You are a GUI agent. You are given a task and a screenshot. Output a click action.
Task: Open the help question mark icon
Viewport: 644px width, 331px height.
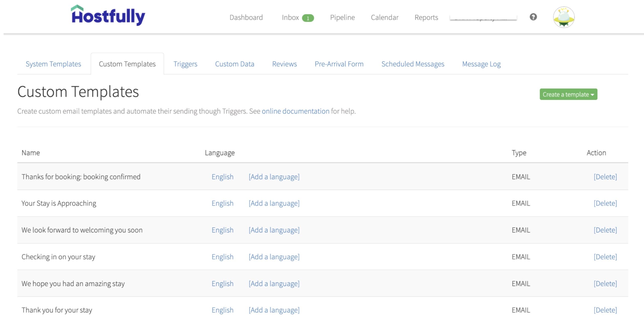coord(533,17)
